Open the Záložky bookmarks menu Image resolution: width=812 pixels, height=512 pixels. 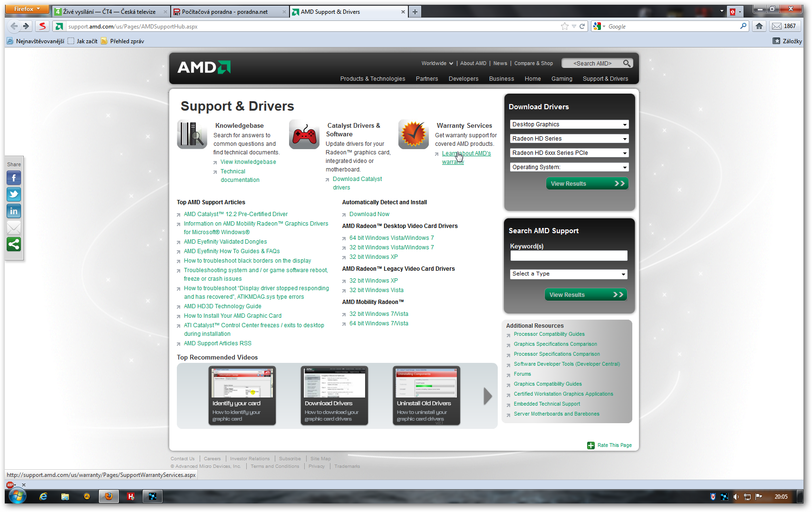pos(787,41)
